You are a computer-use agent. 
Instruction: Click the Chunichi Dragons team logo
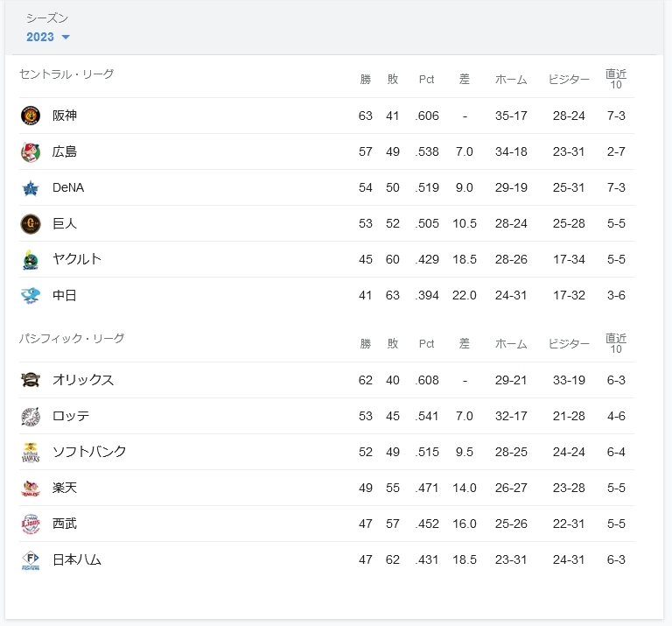[x=31, y=295]
